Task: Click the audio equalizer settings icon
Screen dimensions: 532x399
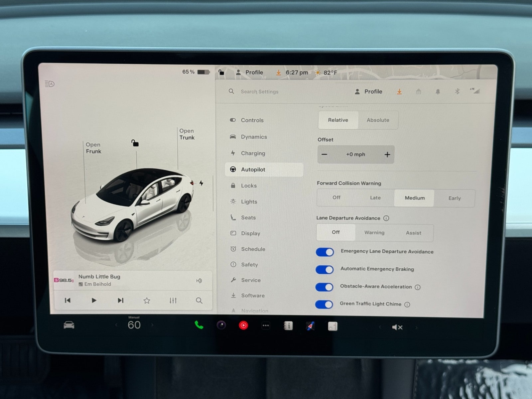Action: point(173,301)
